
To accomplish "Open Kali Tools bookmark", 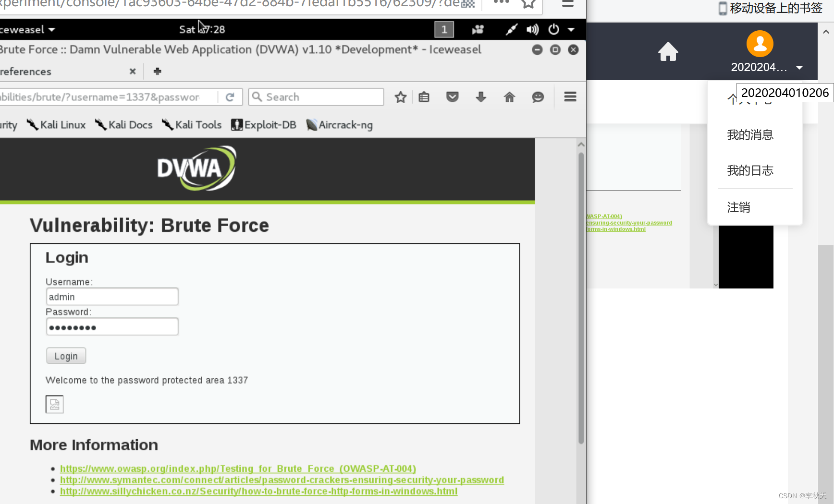I will coord(192,125).
